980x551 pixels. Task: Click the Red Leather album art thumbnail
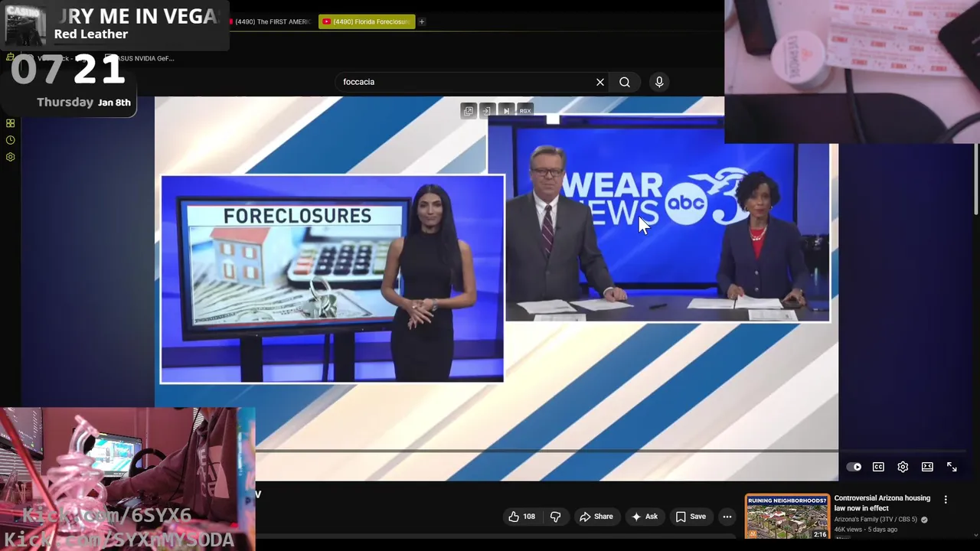[x=26, y=25]
